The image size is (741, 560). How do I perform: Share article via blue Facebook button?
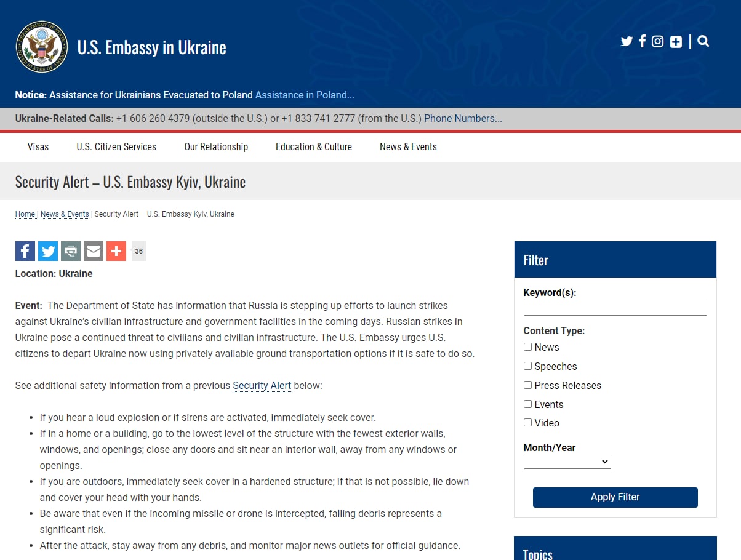[x=25, y=251]
